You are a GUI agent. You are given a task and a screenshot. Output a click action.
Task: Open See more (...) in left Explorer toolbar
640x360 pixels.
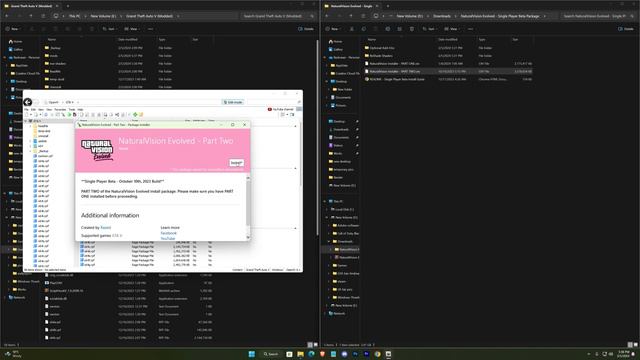point(150,29)
